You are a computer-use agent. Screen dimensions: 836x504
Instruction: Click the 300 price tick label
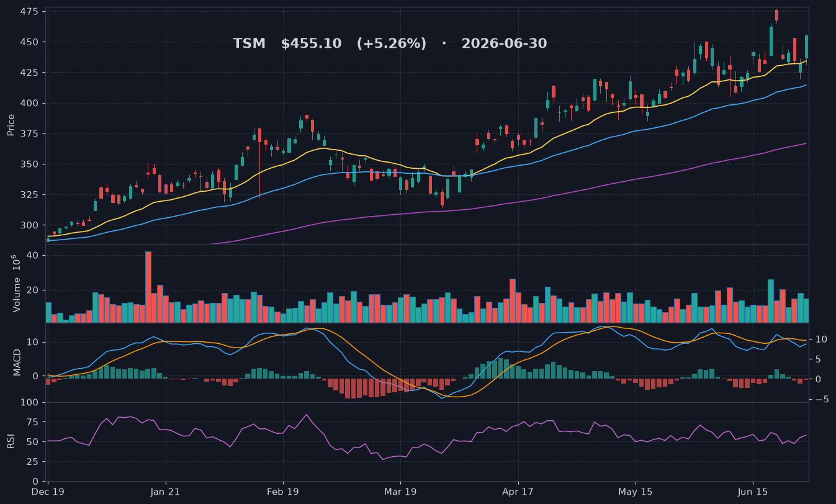pos(29,225)
